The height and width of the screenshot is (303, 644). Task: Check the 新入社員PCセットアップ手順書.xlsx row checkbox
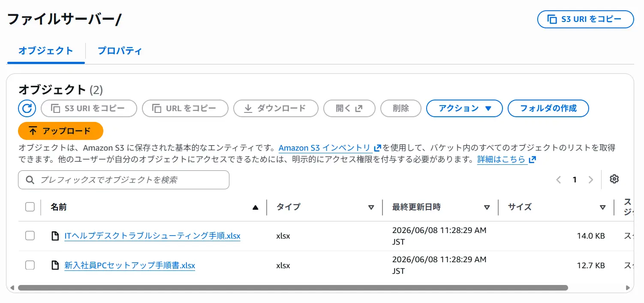coord(30,265)
